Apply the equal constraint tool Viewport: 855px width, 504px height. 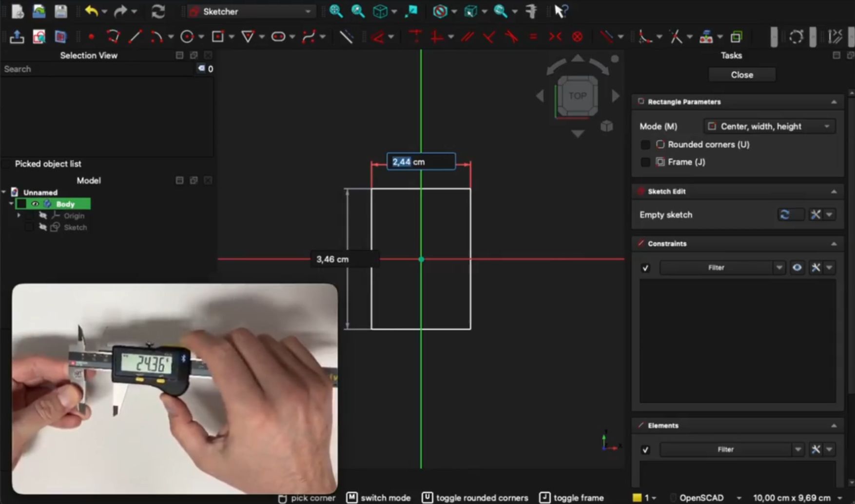coord(533,37)
